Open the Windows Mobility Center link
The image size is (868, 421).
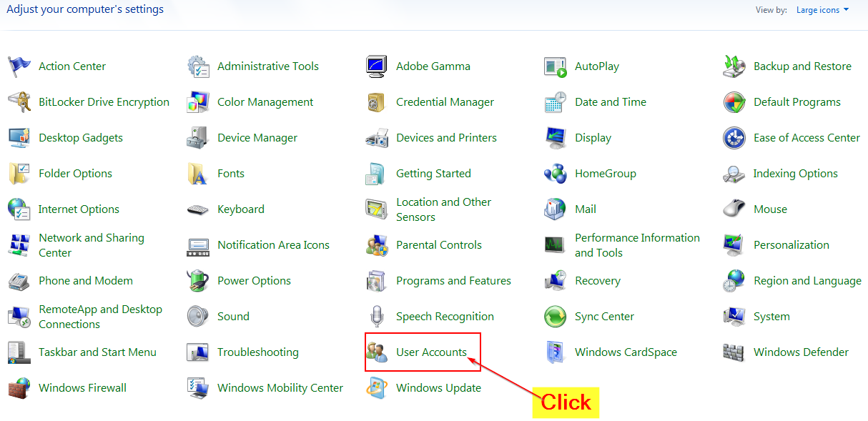[x=280, y=388]
